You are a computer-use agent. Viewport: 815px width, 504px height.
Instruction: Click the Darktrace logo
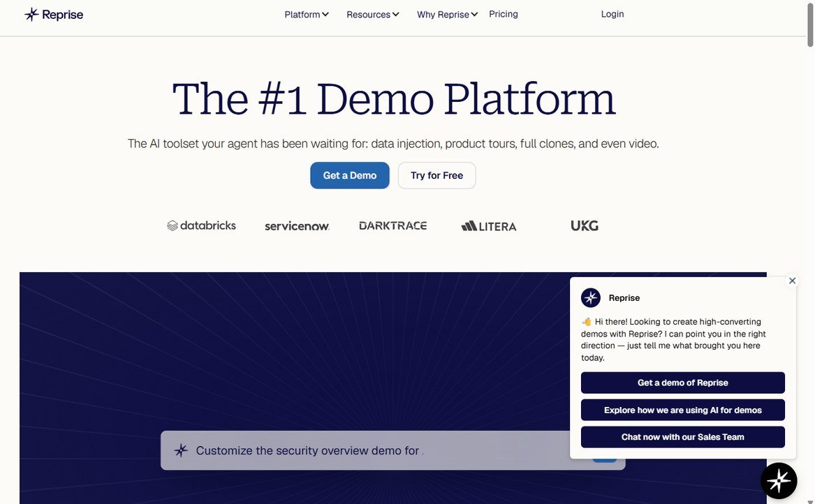point(393,225)
